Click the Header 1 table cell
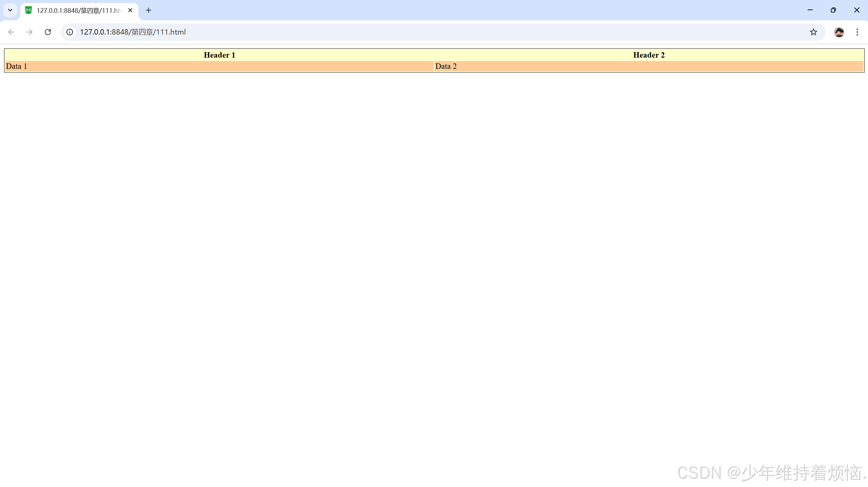This screenshot has width=868, height=487. tap(219, 55)
